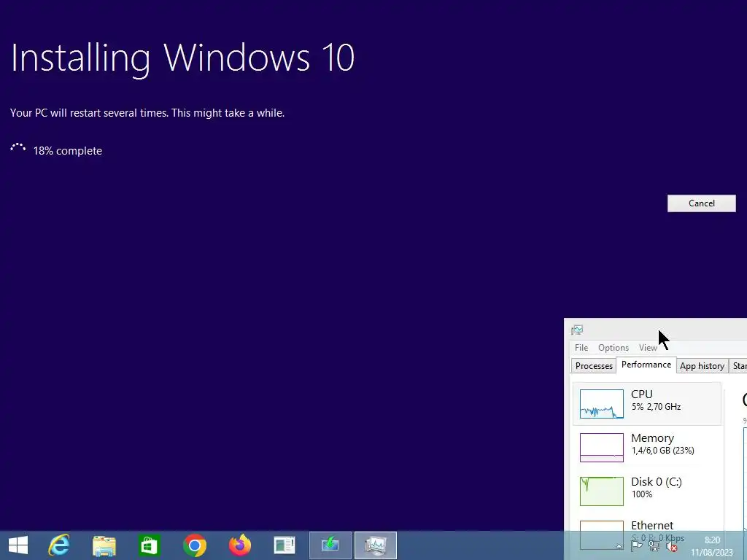Launch Google Chrome from the taskbar
Image resolution: width=747 pixels, height=560 pixels.
click(x=194, y=545)
